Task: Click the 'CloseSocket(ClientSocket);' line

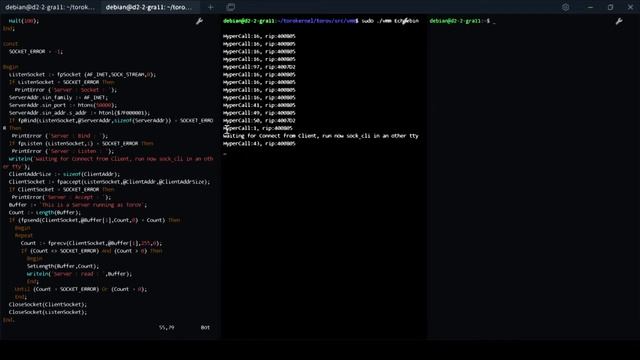Action: [x=48, y=304]
